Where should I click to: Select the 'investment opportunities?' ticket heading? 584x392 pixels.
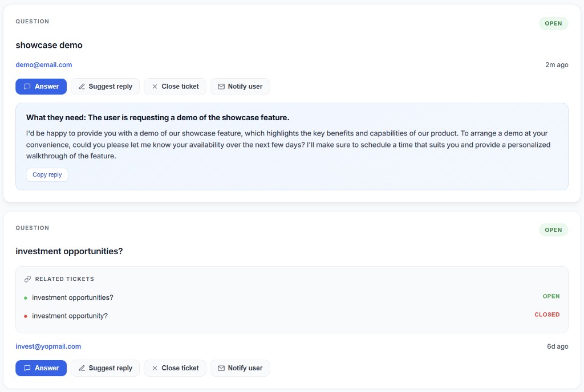(69, 251)
